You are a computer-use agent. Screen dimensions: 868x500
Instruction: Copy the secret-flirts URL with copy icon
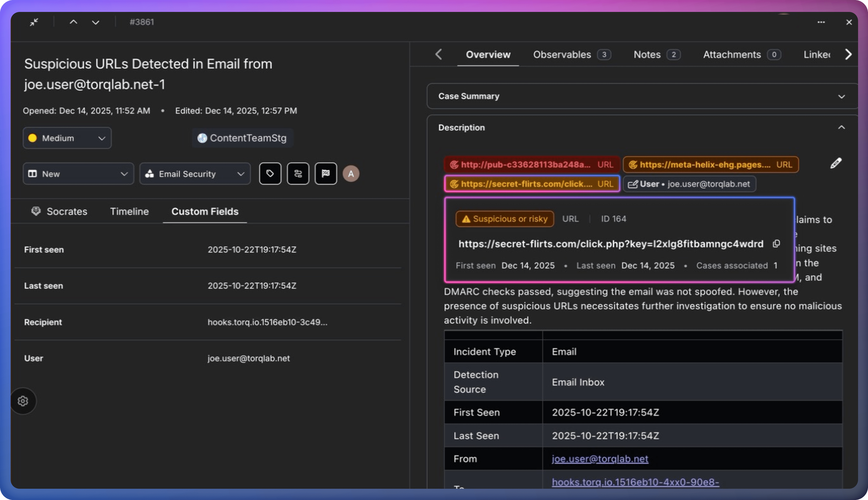click(x=776, y=244)
